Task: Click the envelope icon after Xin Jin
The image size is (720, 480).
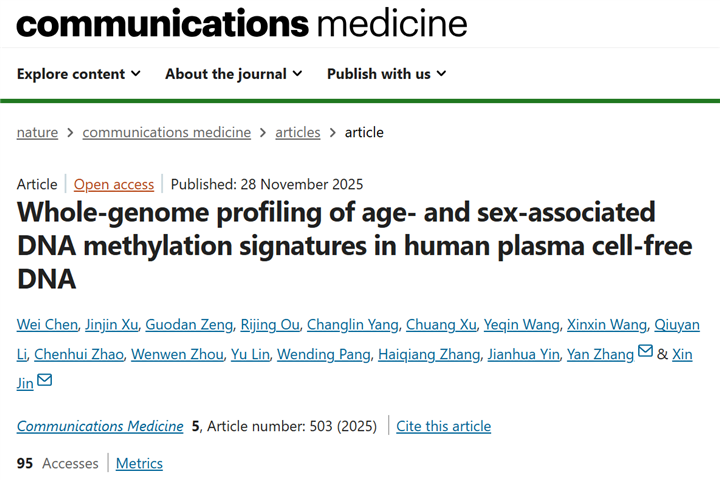Action: pos(45,381)
